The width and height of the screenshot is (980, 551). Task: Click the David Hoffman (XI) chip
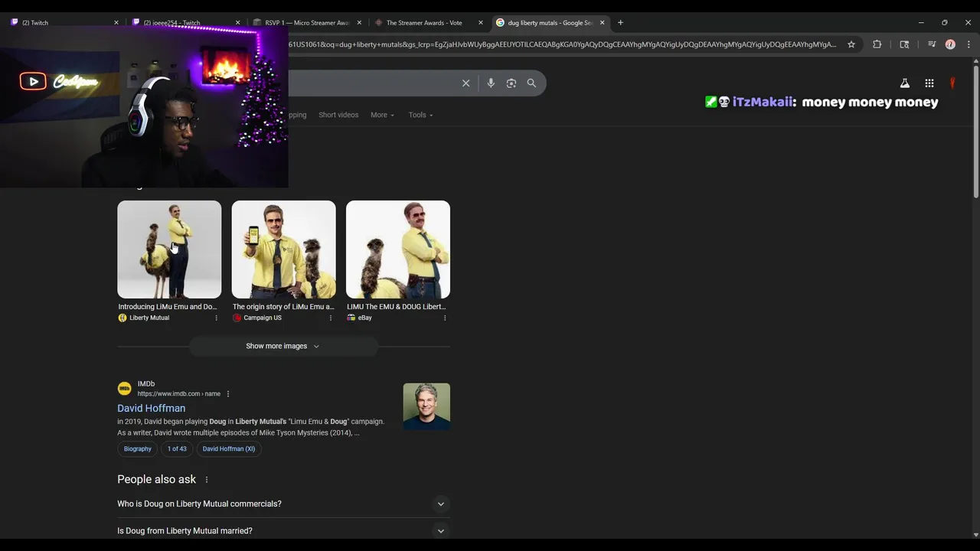coord(229,449)
